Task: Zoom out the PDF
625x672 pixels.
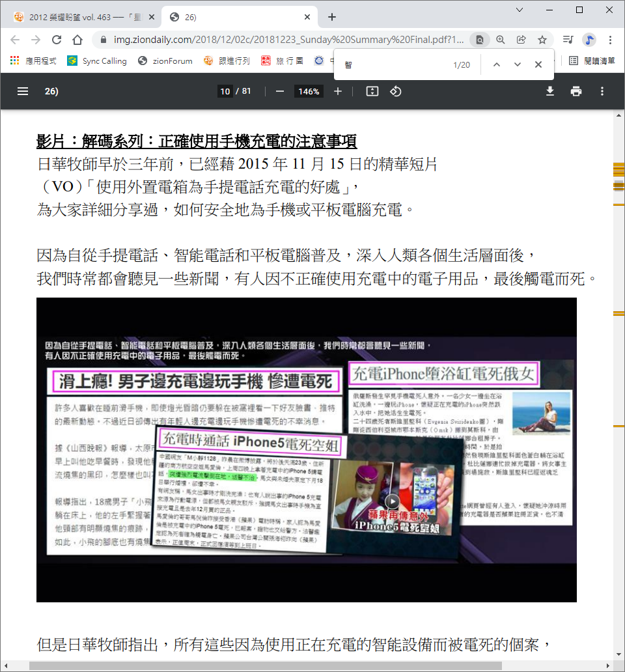Action: (280, 91)
